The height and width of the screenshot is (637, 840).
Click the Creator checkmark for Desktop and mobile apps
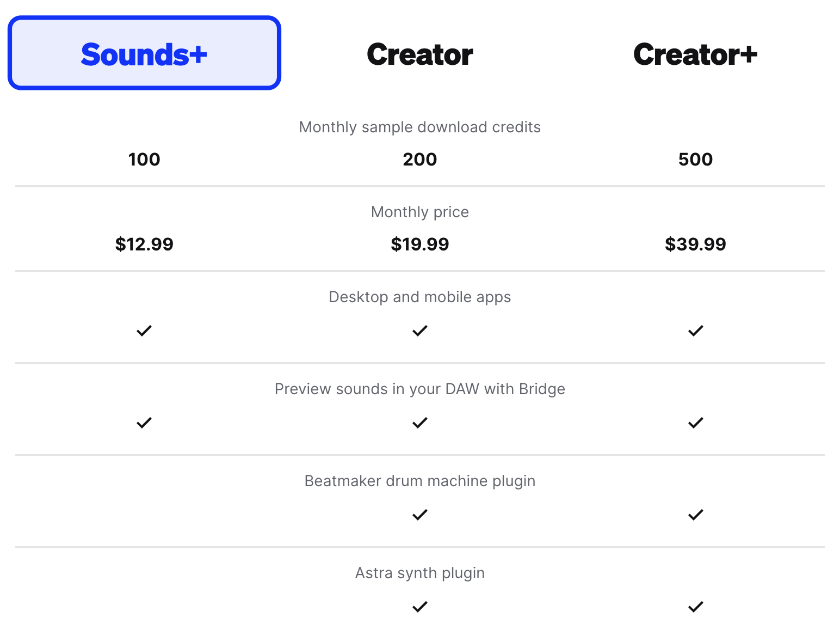(419, 330)
